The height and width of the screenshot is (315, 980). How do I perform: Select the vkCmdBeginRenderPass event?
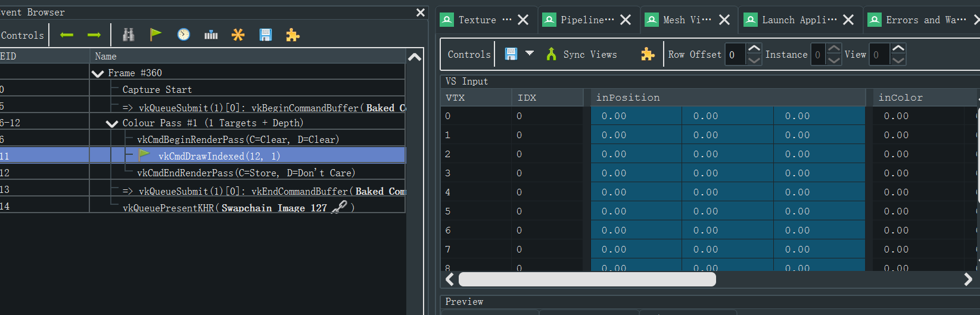pyautogui.click(x=238, y=140)
